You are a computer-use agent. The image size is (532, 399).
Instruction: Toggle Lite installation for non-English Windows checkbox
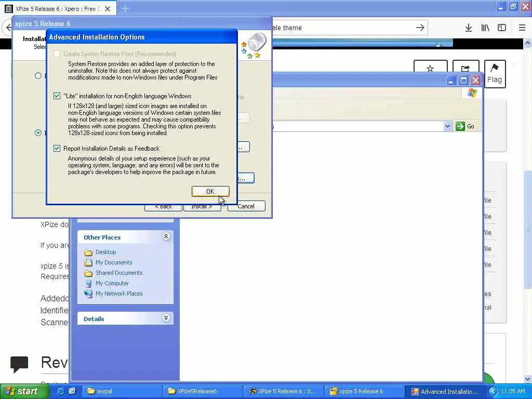point(57,96)
